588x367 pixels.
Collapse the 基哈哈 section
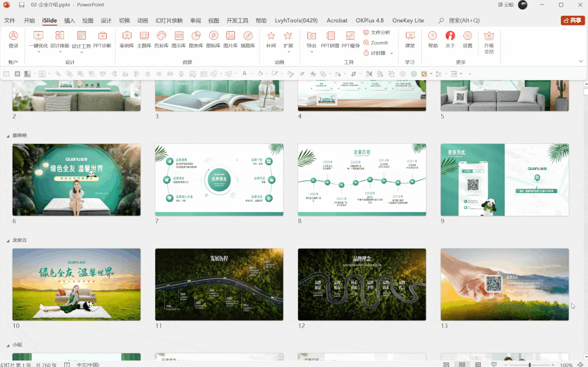click(8, 136)
